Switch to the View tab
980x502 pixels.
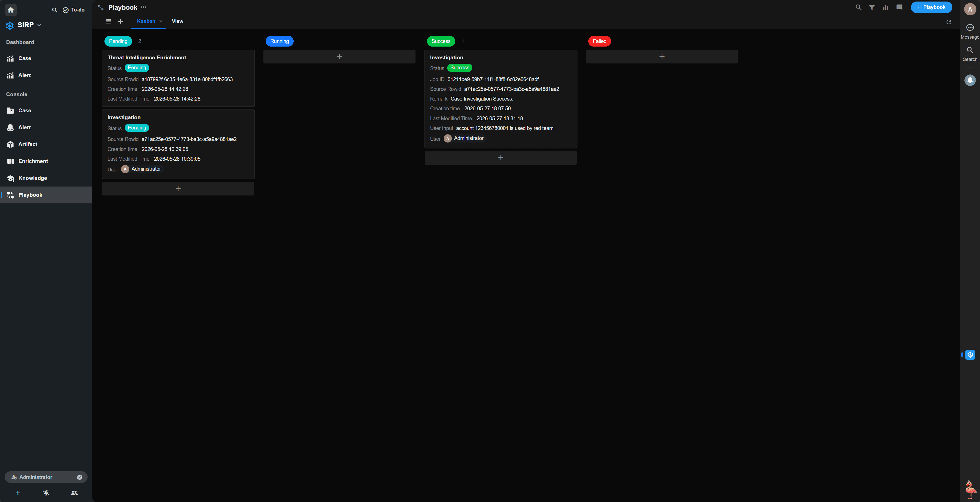point(178,21)
